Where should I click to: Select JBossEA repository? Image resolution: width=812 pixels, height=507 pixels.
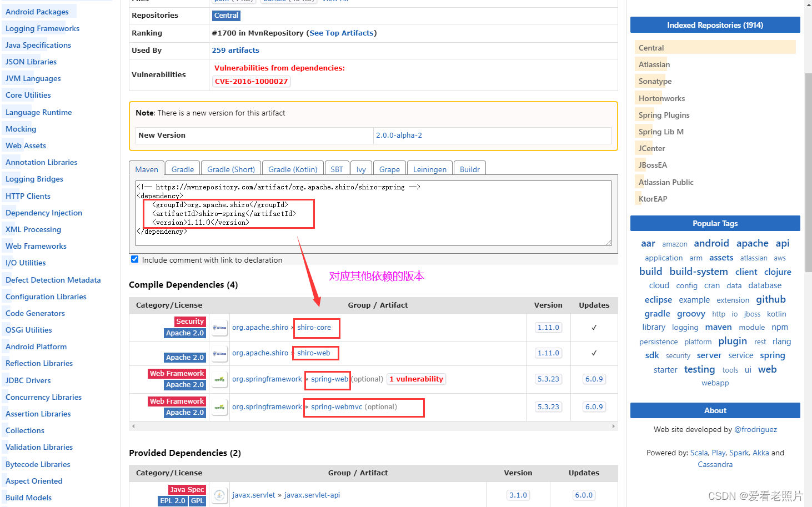coord(653,165)
